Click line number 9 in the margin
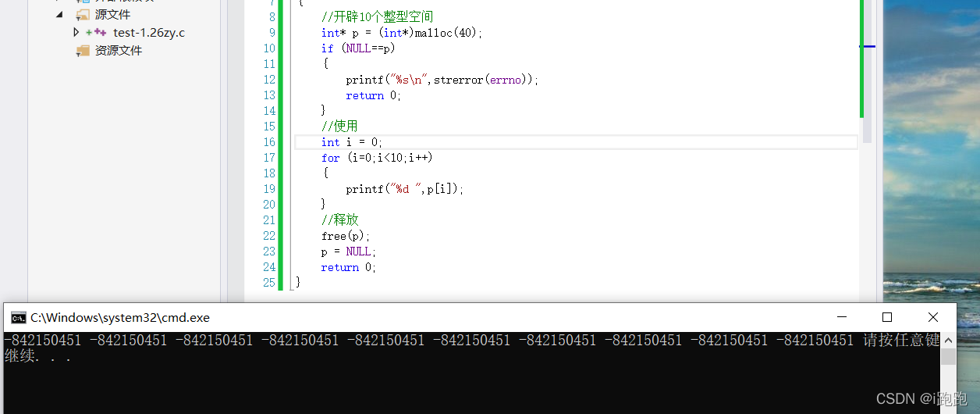The height and width of the screenshot is (414, 980). point(272,33)
